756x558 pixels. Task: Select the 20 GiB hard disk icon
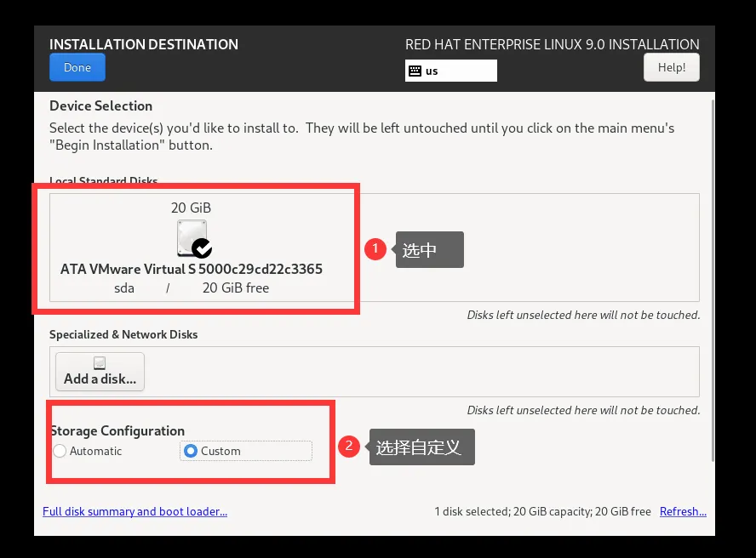click(192, 237)
